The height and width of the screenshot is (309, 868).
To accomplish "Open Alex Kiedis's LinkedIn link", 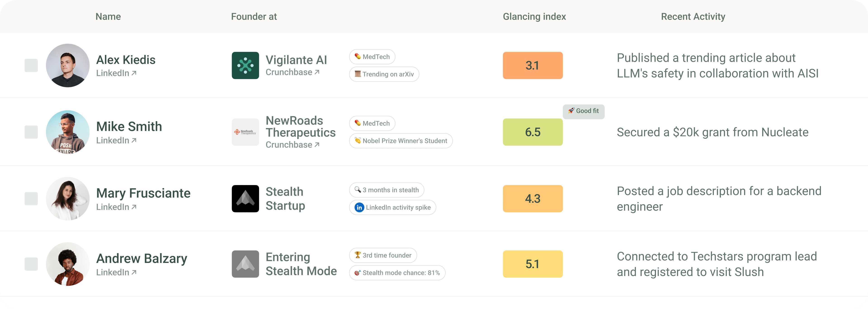I will 116,73.
